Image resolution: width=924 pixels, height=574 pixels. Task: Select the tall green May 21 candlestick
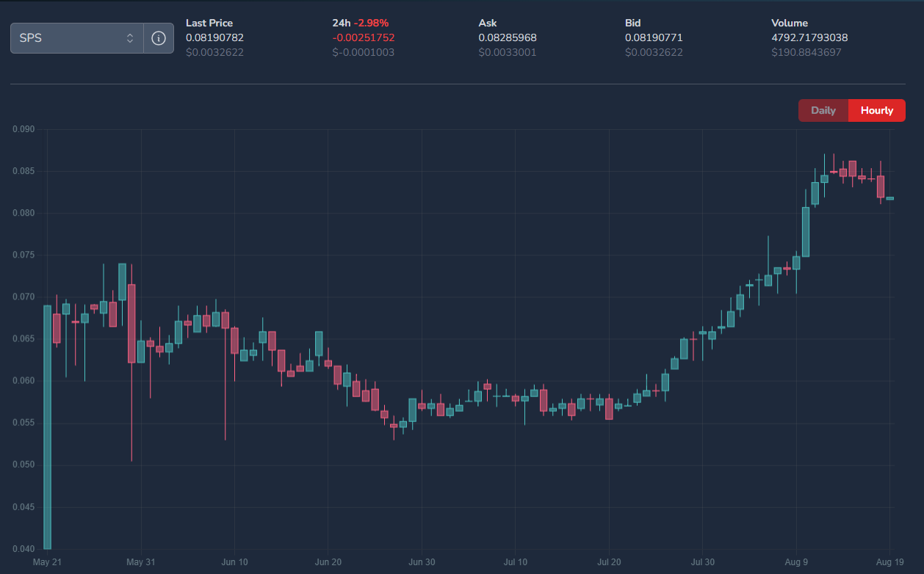(x=47, y=427)
